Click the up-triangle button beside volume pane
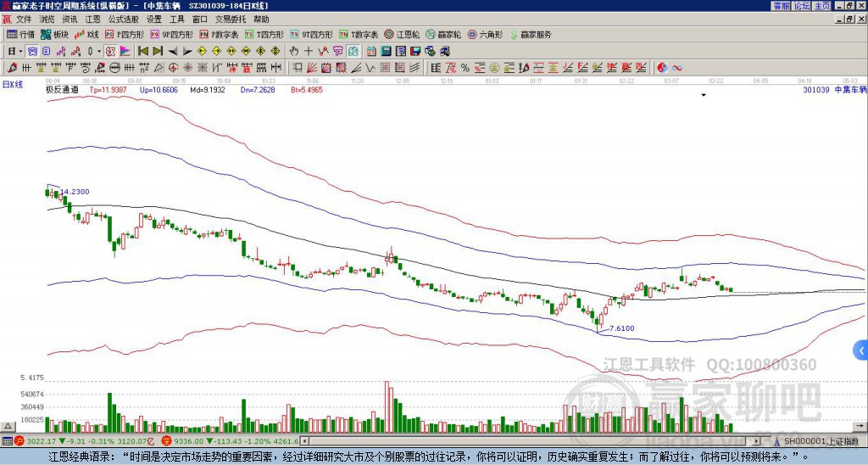Screen dimensions: 868x465 8,426
